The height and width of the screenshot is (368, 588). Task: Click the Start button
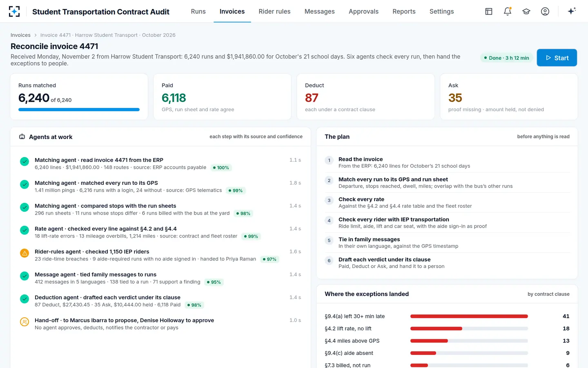click(x=557, y=58)
